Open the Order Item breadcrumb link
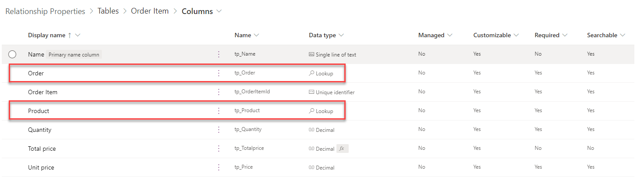Image resolution: width=644 pixels, height=177 pixels. (150, 11)
